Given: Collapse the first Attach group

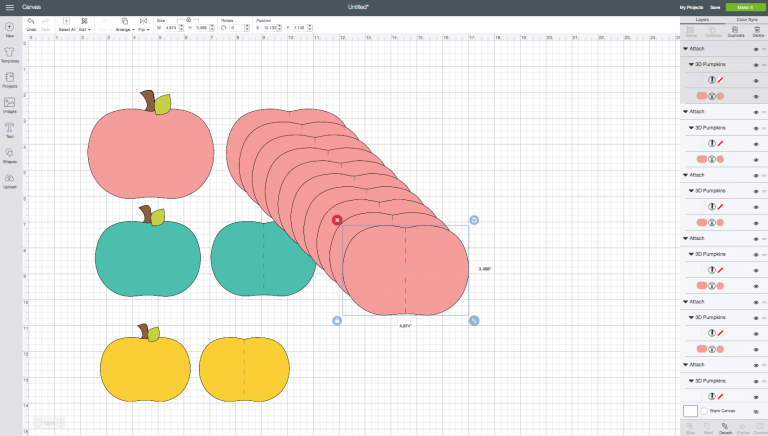Looking at the screenshot, I should pyautogui.click(x=685, y=48).
